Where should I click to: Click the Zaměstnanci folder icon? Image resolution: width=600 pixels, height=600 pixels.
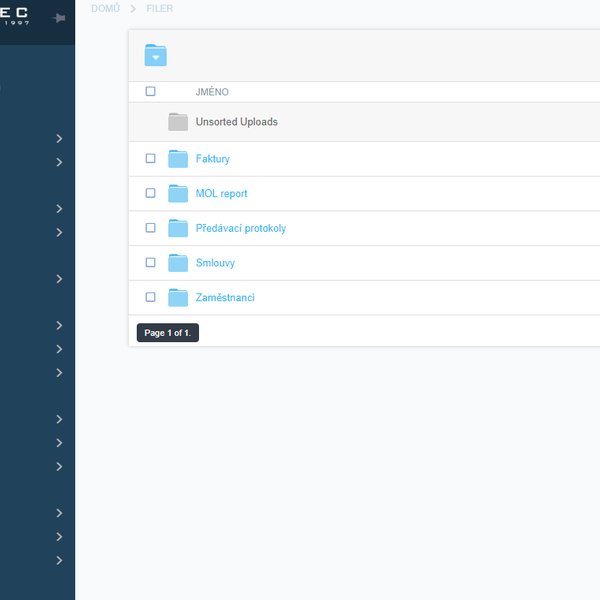pyautogui.click(x=178, y=298)
